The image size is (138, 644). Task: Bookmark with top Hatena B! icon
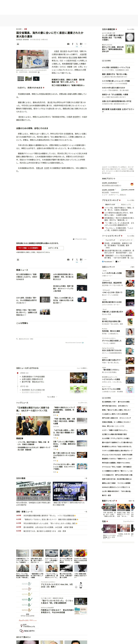pyautogui.click(x=81, y=44)
